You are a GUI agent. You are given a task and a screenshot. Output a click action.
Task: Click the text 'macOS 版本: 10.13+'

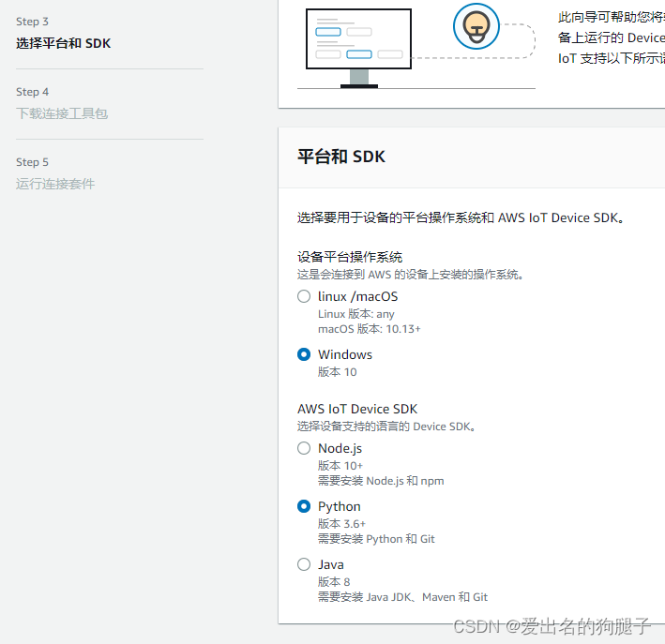[370, 329]
